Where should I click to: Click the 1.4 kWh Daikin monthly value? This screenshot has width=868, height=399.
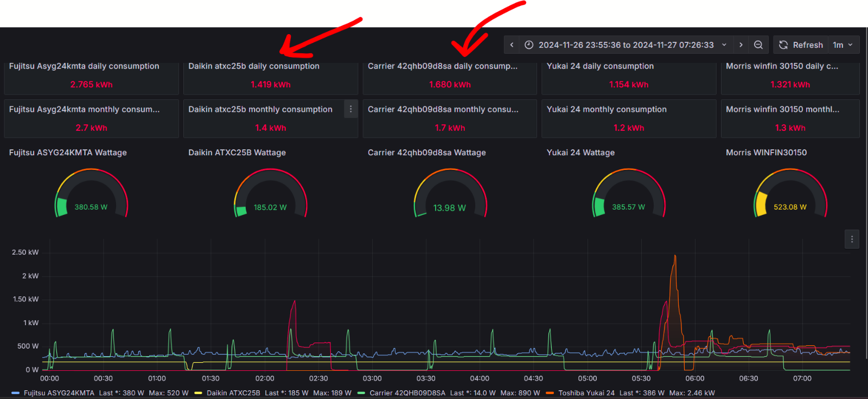coord(271,128)
